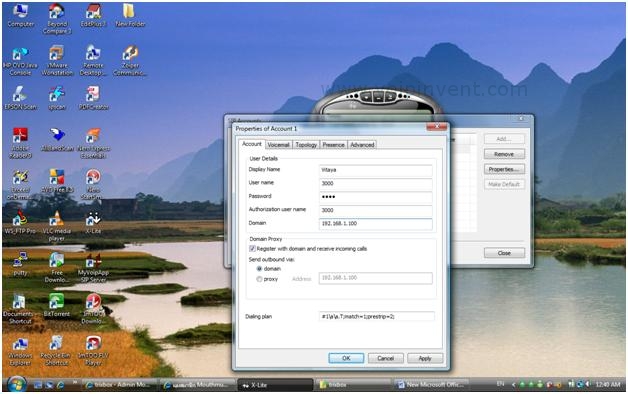
Task: Click the Authorization user name field
Action: pyautogui.click(x=376, y=210)
